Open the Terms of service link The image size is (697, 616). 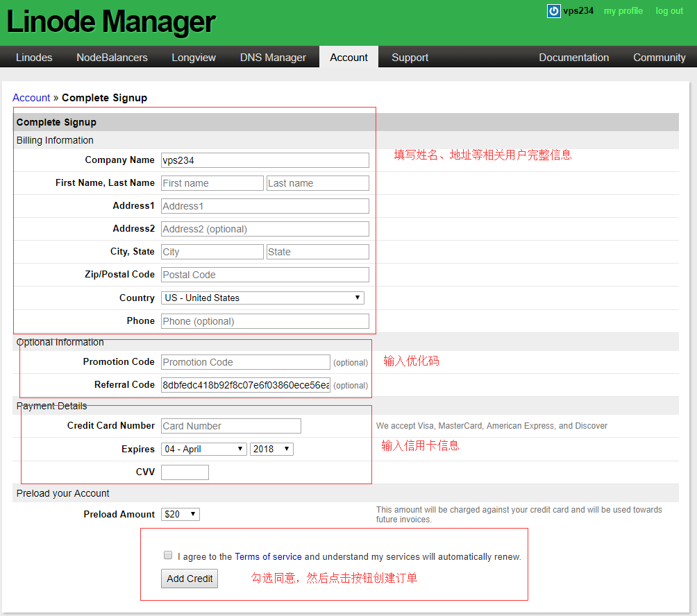click(268, 556)
